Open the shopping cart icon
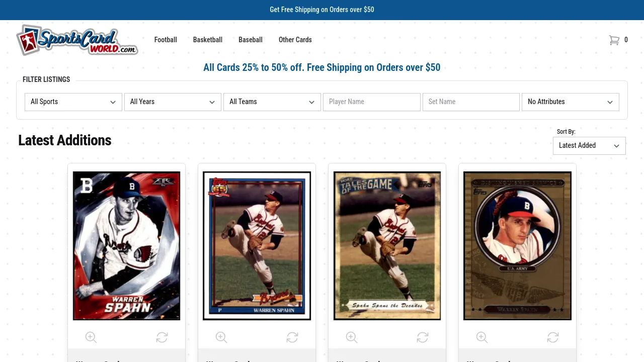The image size is (644, 362). pyautogui.click(x=614, y=40)
